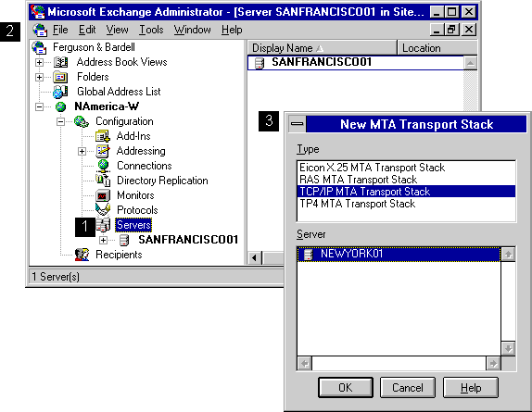532x412 pixels.
Task: Click Cancel in New MTA Transport Stack
Action: tap(408, 387)
